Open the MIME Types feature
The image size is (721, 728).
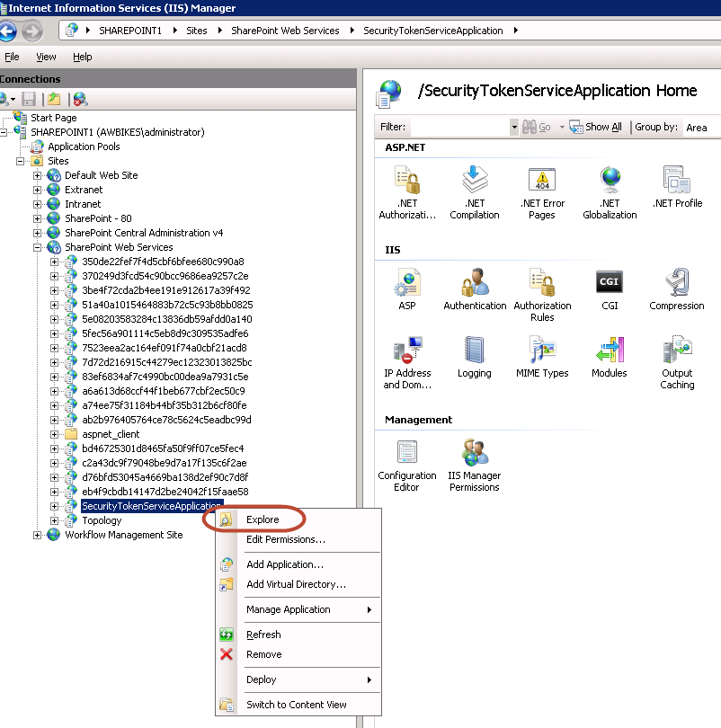pyautogui.click(x=542, y=357)
